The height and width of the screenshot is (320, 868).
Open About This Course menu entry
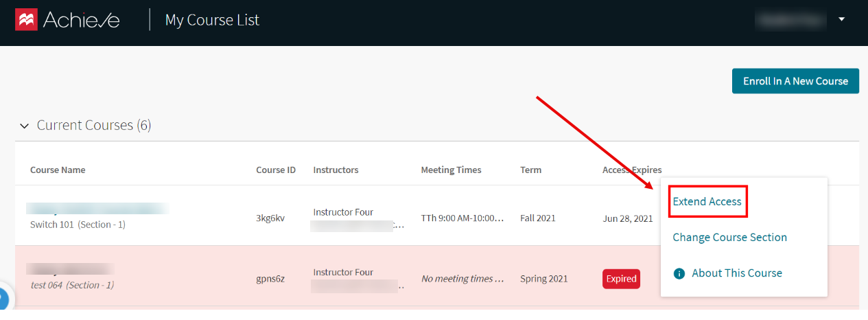[736, 273]
